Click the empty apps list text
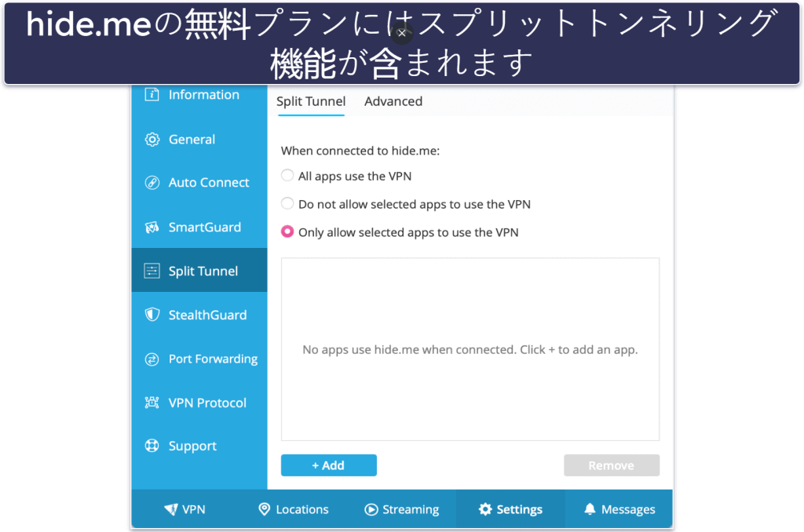The image size is (804, 532). click(470, 350)
